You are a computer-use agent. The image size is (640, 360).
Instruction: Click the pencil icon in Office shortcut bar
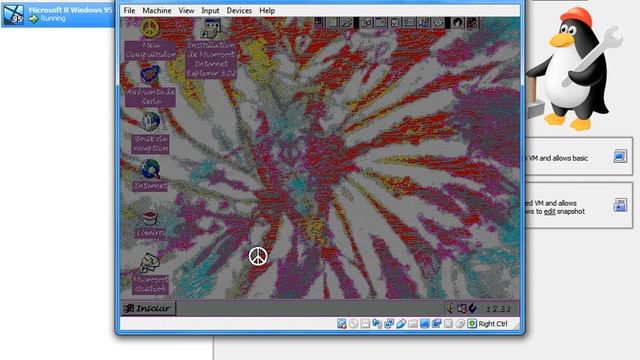[x=347, y=23]
